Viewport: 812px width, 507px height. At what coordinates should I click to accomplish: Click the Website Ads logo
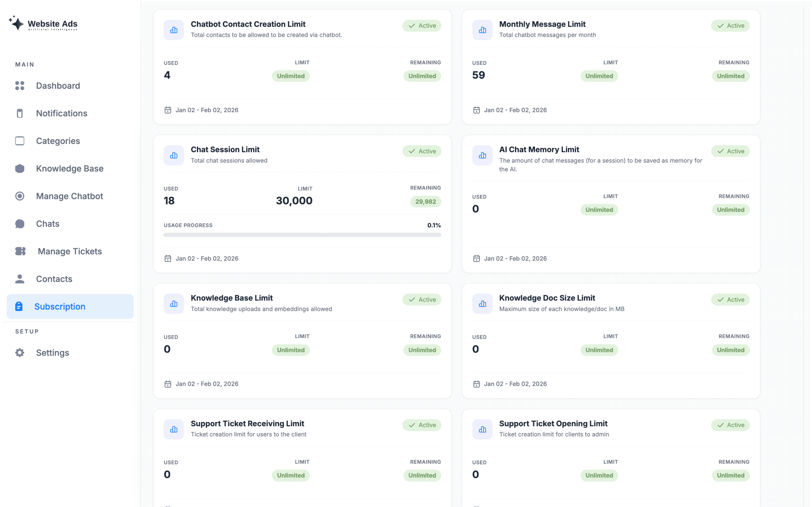coord(43,24)
